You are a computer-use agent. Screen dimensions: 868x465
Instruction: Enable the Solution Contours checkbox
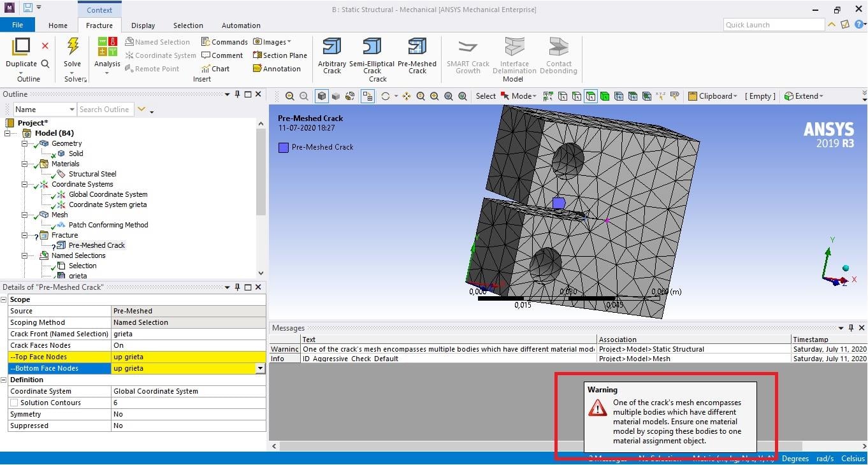[x=14, y=403]
